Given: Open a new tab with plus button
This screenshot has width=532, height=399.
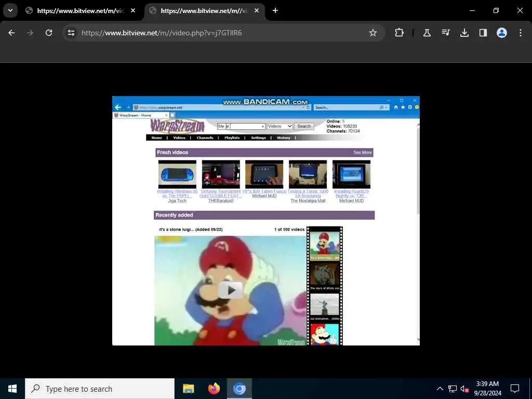Looking at the screenshot, I should point(275,10).
